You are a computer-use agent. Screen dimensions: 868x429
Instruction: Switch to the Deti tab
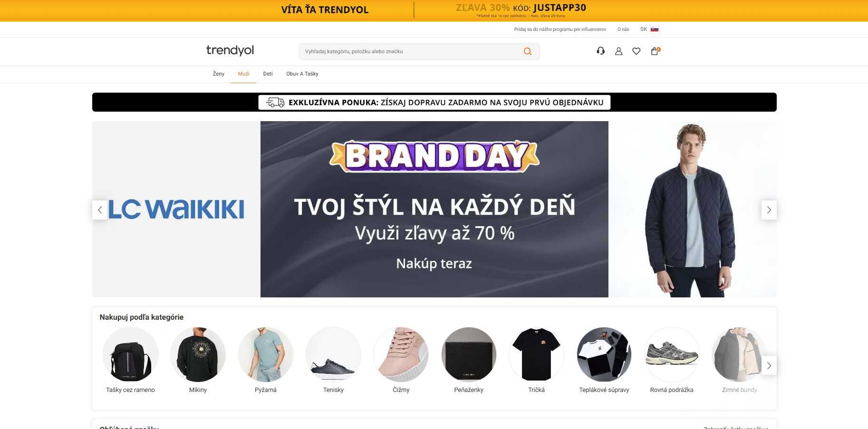click(268, 74)
